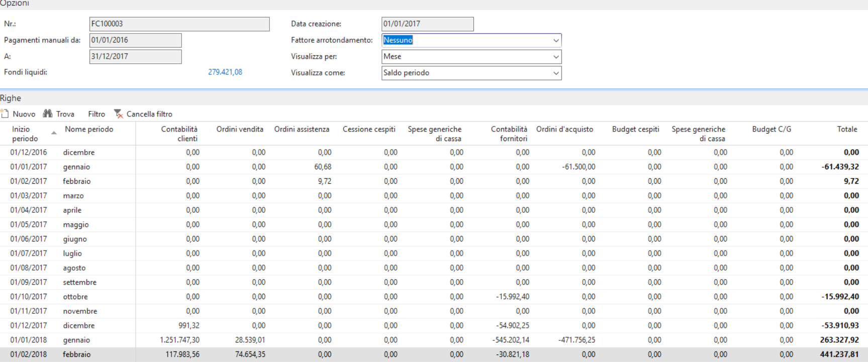Click the Contabilità clienti column header
868x362 pixels.
[179, 134]
